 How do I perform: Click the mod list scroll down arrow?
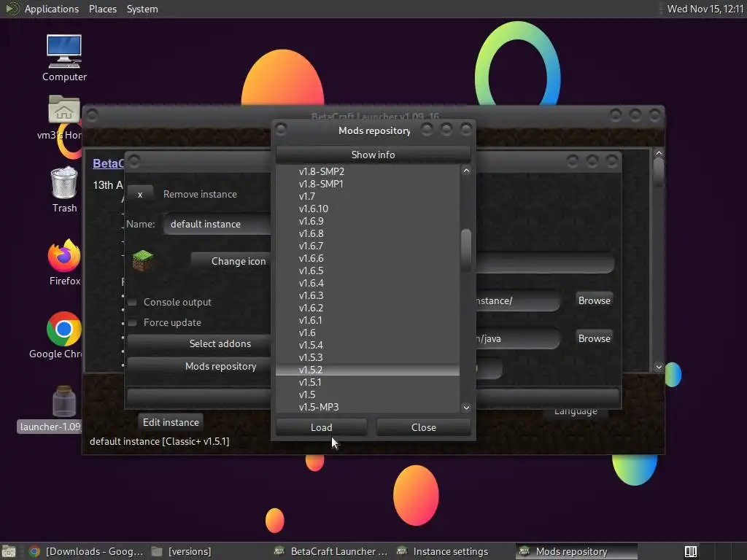click(x=466, y=407)
